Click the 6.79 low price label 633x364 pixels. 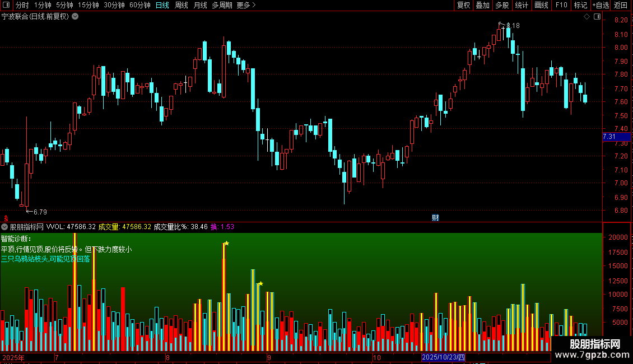40,212
